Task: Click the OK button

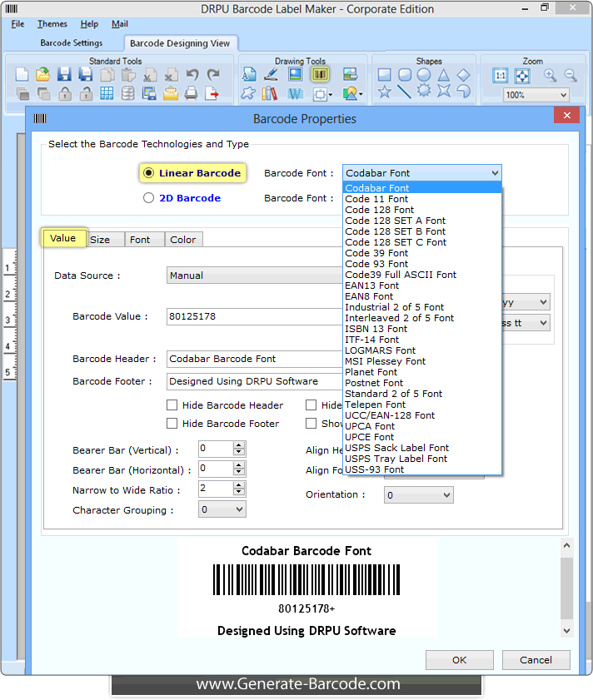Action: pos(460,660)
